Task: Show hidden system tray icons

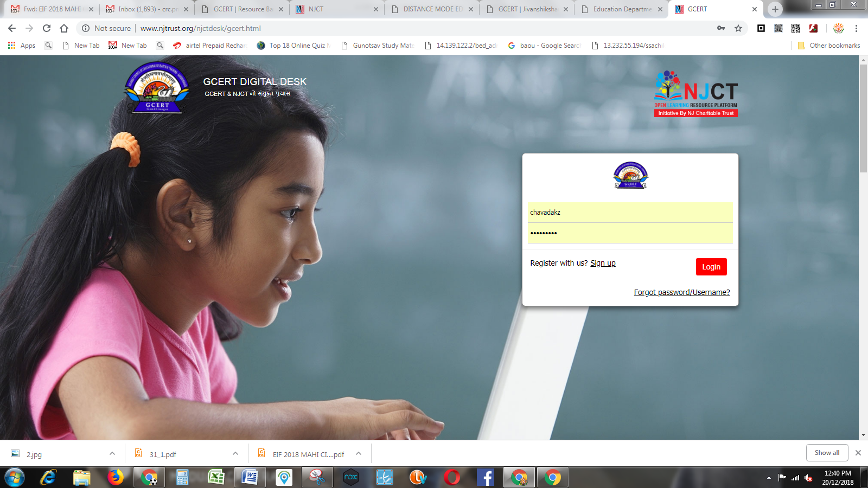Action: click(769, 478)
